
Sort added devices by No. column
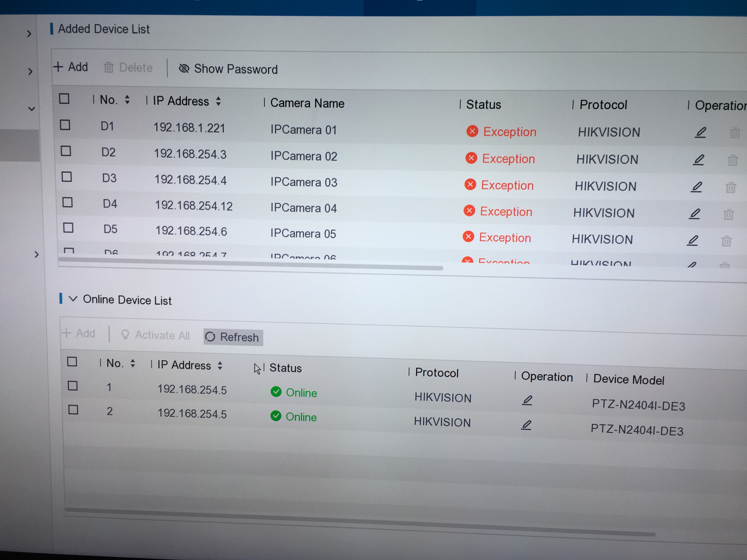(127, 100)
